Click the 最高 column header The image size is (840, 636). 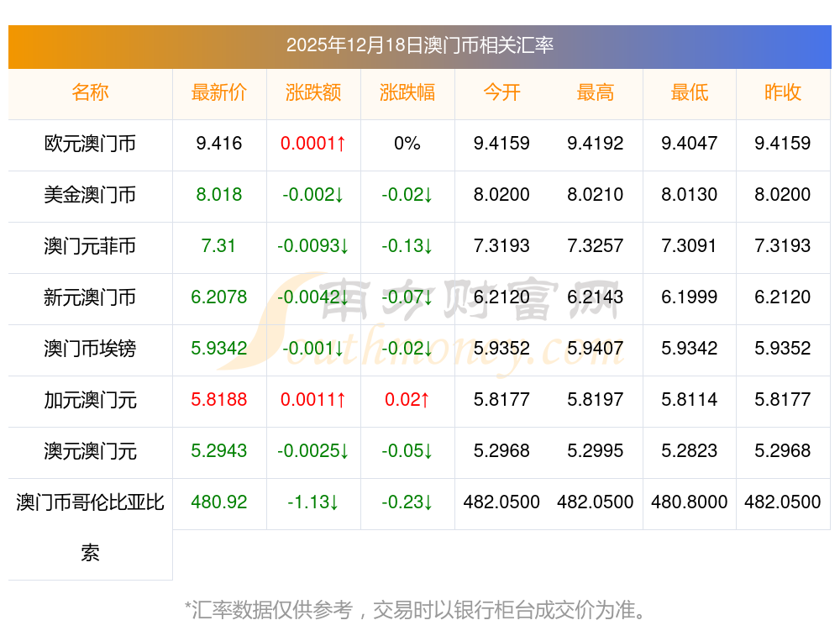point(596,92)
